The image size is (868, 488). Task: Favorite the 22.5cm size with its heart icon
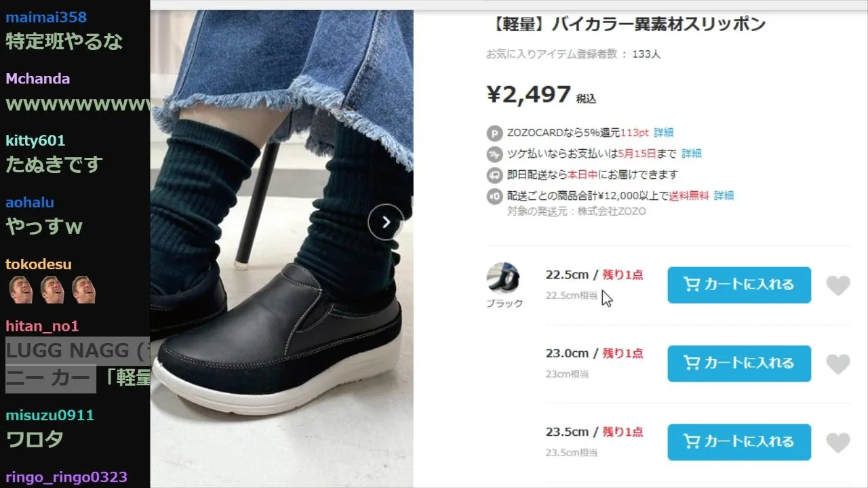pos(838,285)
